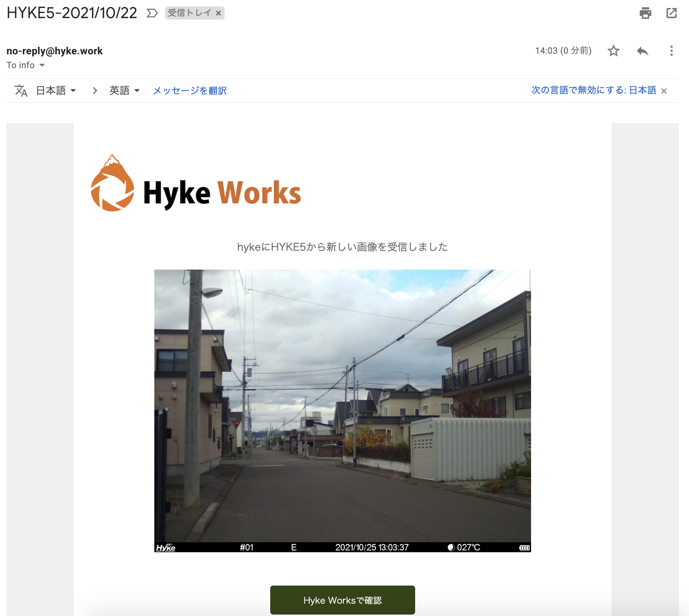Print this email using the printer icon
The width and height of the screenshot is (689, 616).
tap(645, 13)
